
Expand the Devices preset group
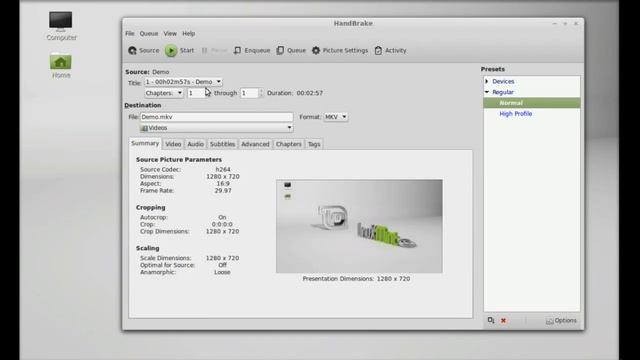pos(487,81)
